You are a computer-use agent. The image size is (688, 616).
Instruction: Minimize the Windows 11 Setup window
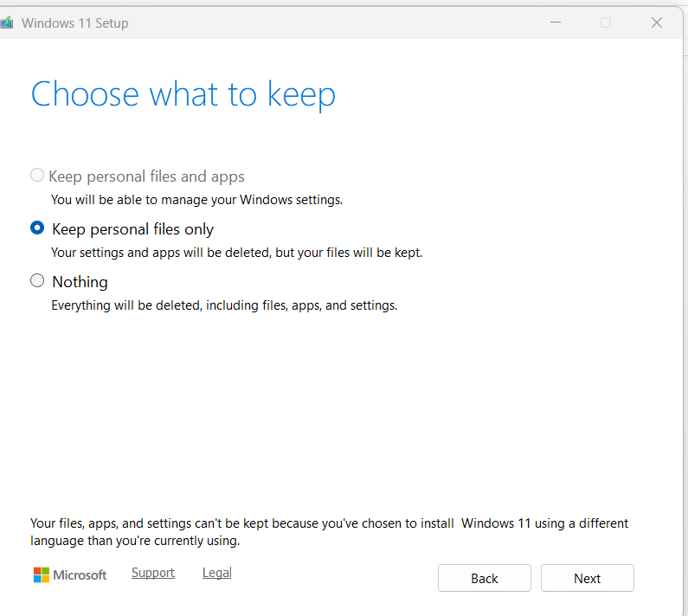556,22
